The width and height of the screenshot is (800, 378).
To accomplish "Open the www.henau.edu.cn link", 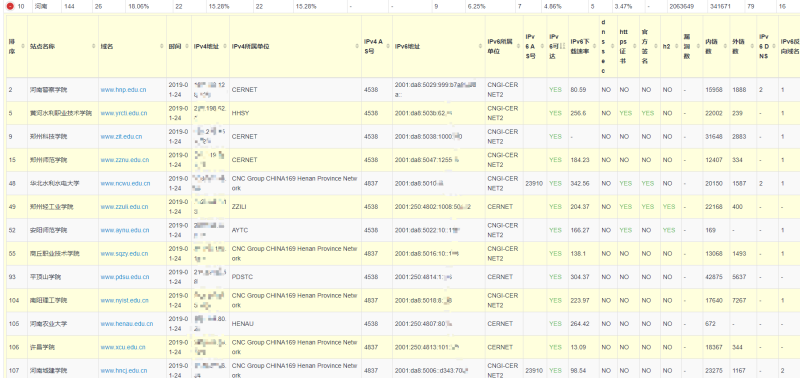I will click(127, 324).
